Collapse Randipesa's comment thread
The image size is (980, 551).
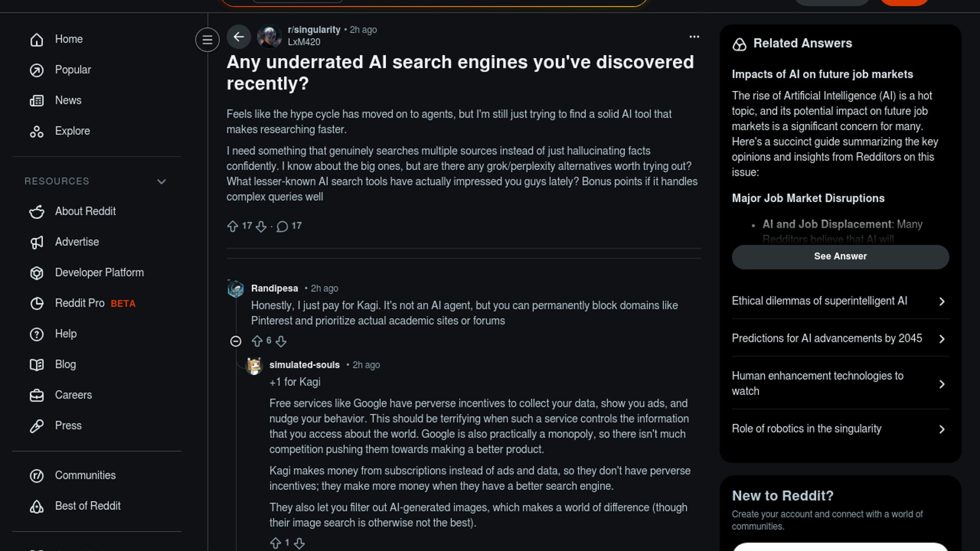[236, 341]
